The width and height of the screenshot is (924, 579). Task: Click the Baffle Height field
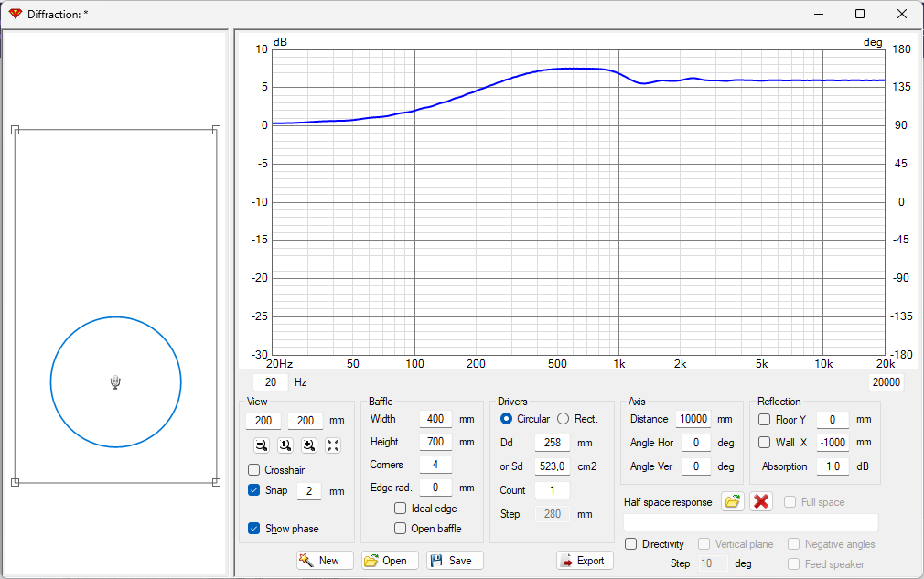tap(435, 442)
